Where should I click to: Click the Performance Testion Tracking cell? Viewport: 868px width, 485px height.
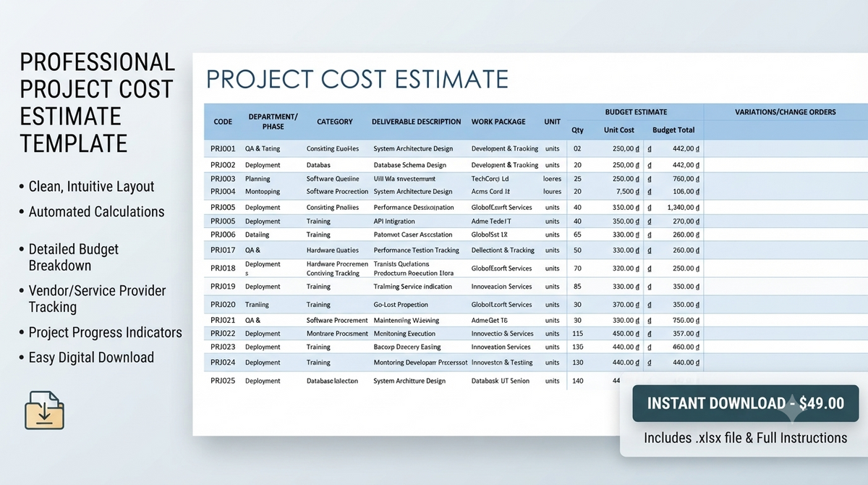(x=416, y=250)
